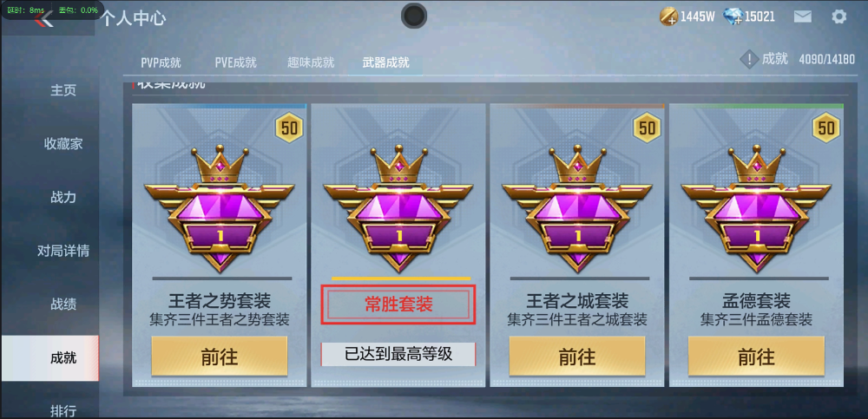The width and height of the screenshot is (868, 419).
Task: Open 收藏家 in the sidebar
Action: coord(63,144)
